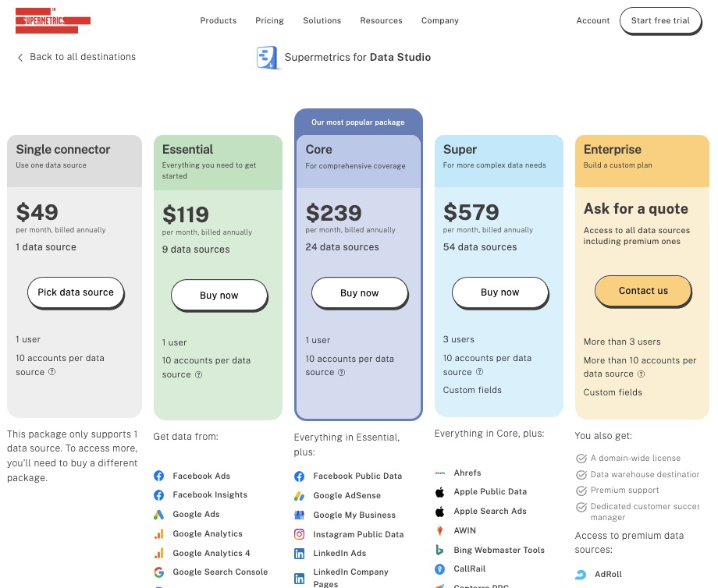Click the back chevron arrow icon
This screenshot has width=718, height=588.
tap(20, 58)
